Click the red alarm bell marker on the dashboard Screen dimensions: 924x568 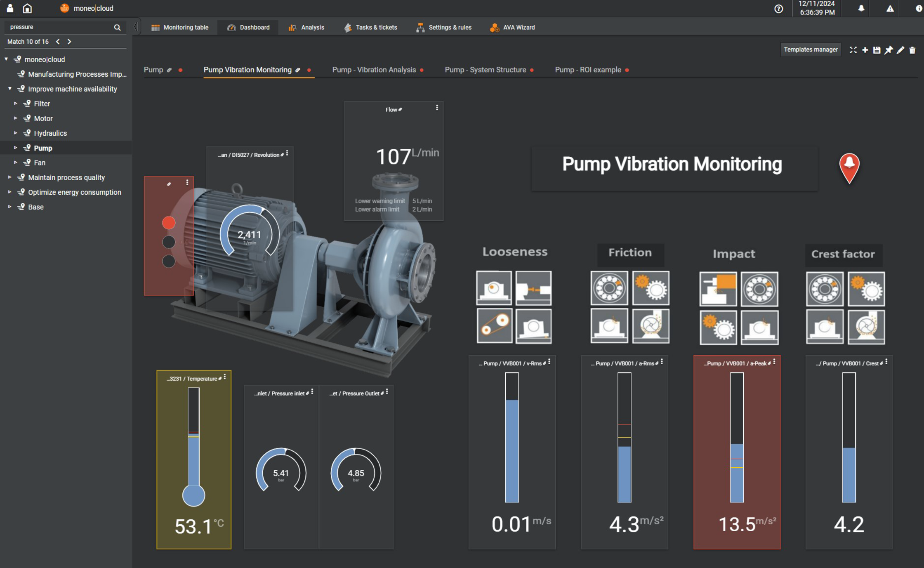click(849, 167)
